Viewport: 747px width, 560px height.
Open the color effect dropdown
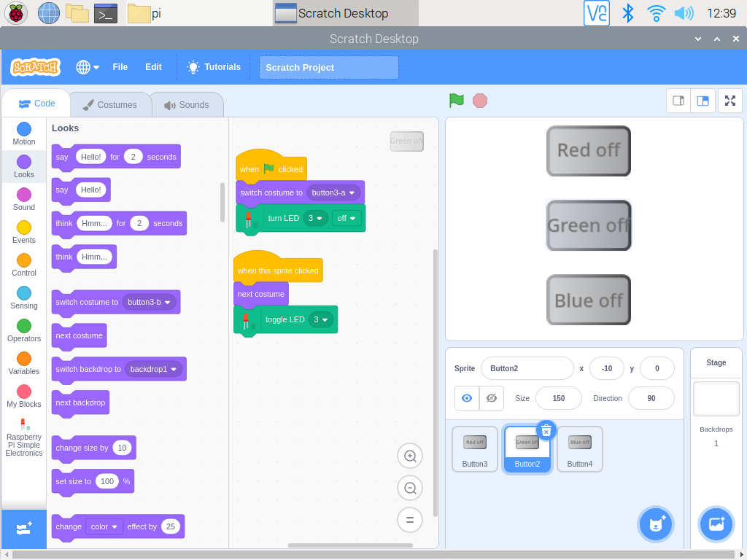104,526
